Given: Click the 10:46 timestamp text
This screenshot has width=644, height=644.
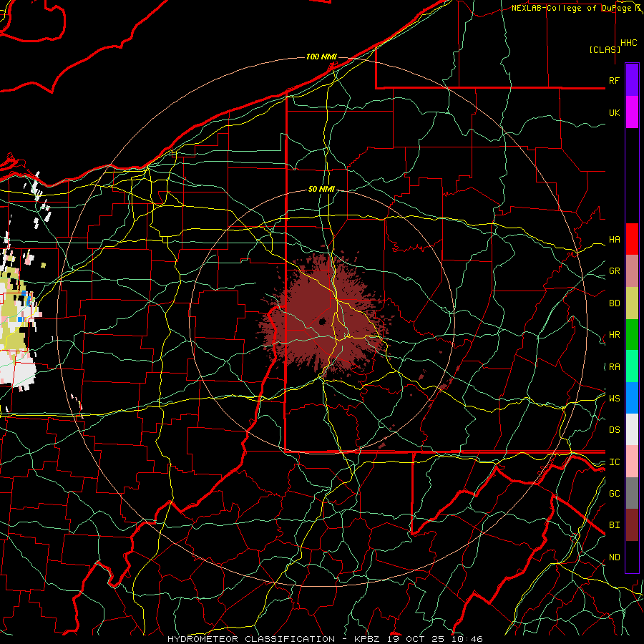Looking at the screenshot, I should pyautogui.click(x=467, y=639).
